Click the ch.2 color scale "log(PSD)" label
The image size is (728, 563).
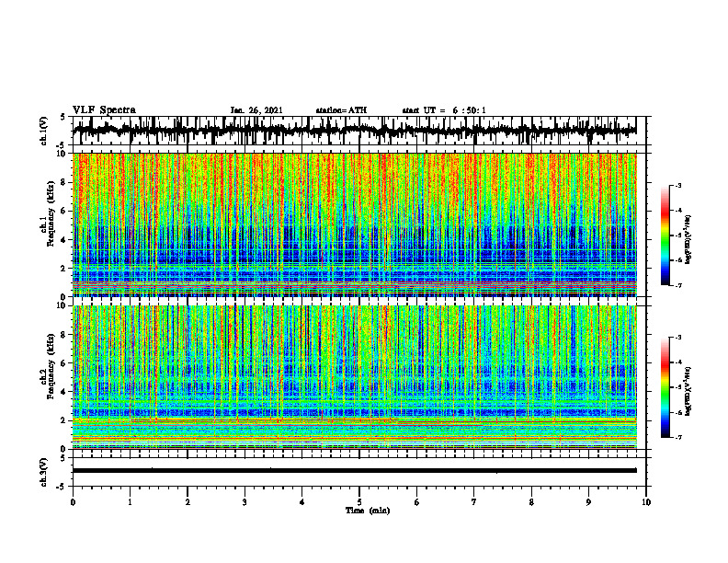coord(688,391)
